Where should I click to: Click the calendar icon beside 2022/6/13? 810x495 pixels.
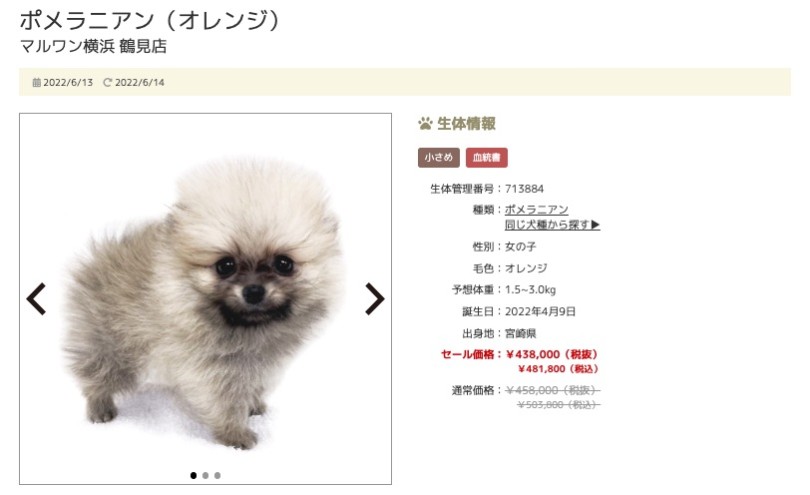tap(37, 82)
